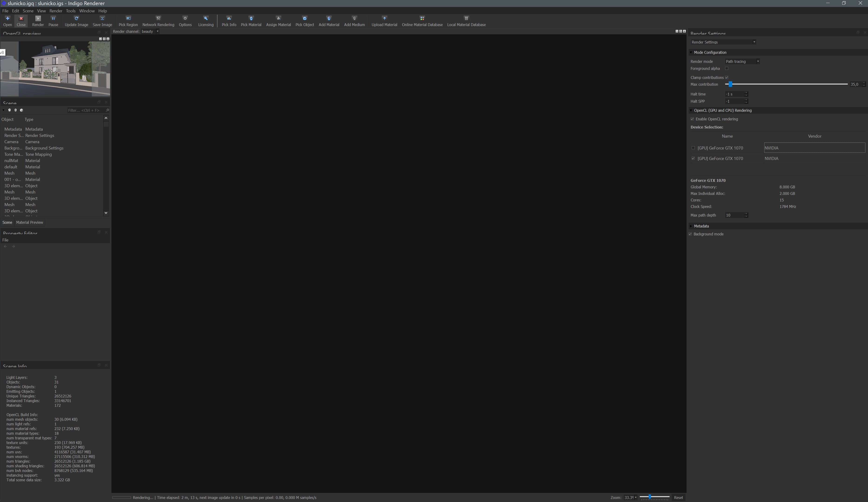868x502 pixels.
Task: Check the unchecked GeForce GTX 1070 device
Action: 693,148
